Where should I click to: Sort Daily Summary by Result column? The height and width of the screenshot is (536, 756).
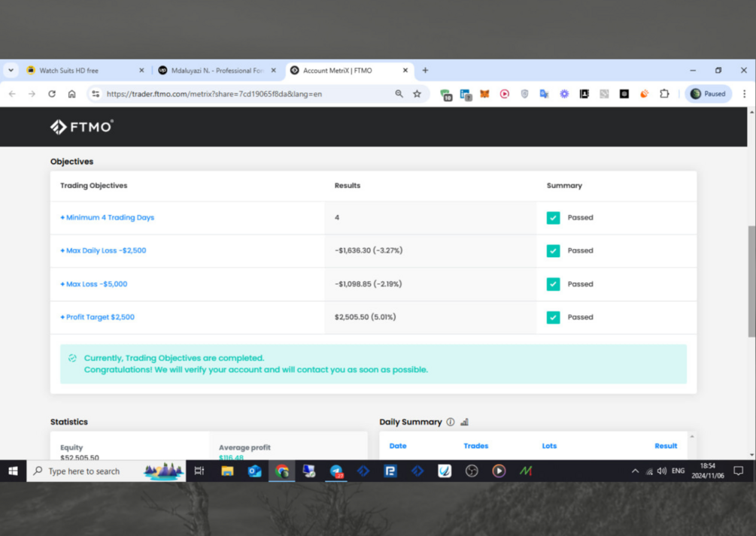(666, 446)
